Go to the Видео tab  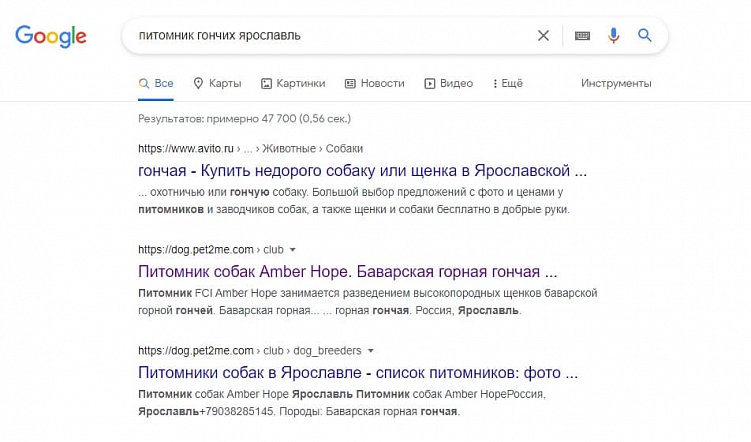[449, 83]
